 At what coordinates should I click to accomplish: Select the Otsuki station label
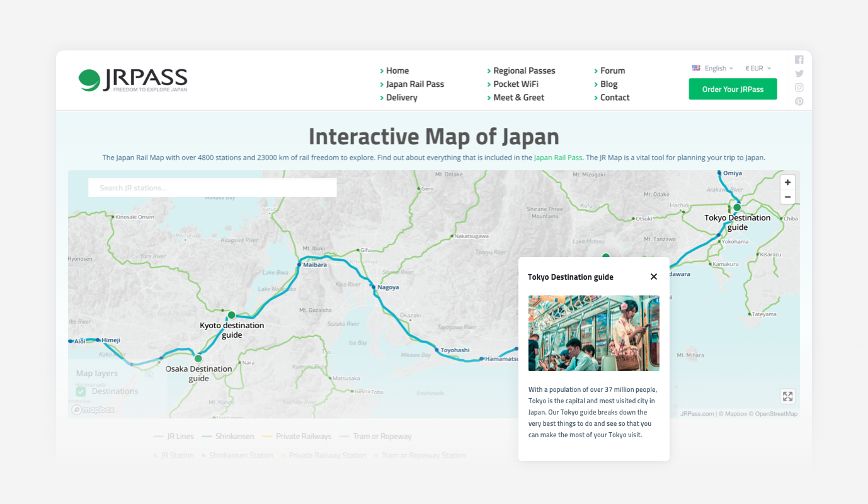[x=644, y=219]
